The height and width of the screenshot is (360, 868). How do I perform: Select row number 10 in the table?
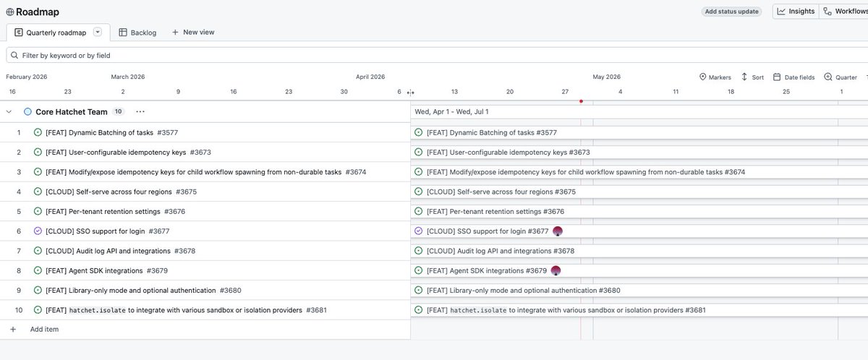point(19,310)
